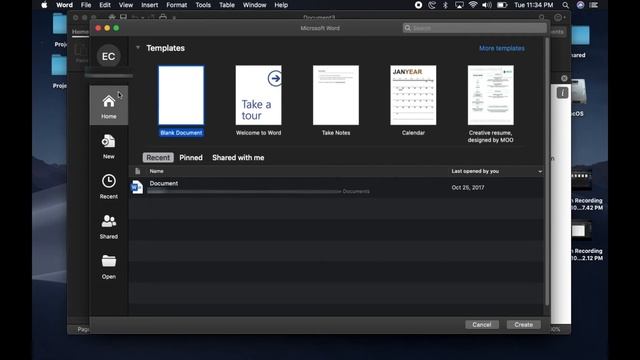The height and width of the screenshot is (360, 640).
Task: Close the side panel with the X icon
Action: pos(564,78)
